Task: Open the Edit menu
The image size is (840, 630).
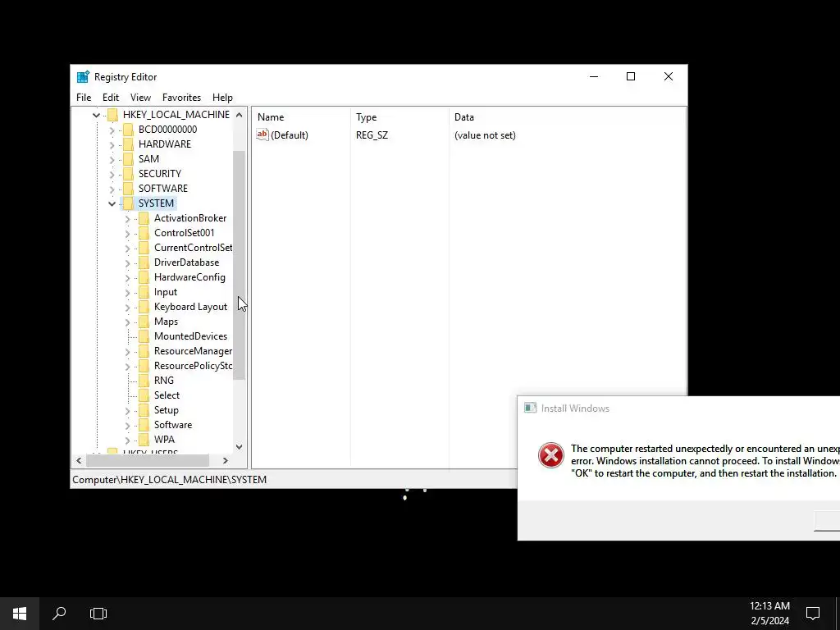Action: 111,98
